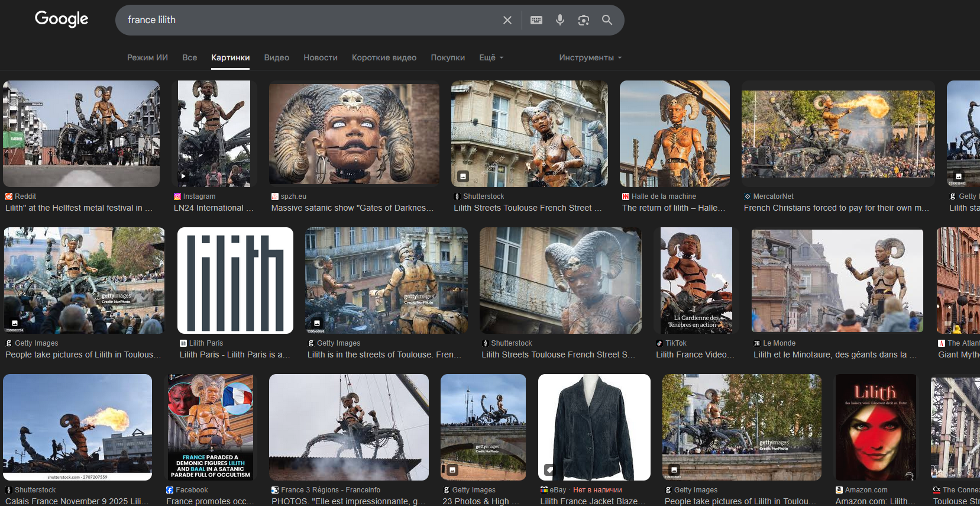The width and height of the screenshot is (980, 506).
Task: Select the Режим ИИ tab
Action: [147, 57]
